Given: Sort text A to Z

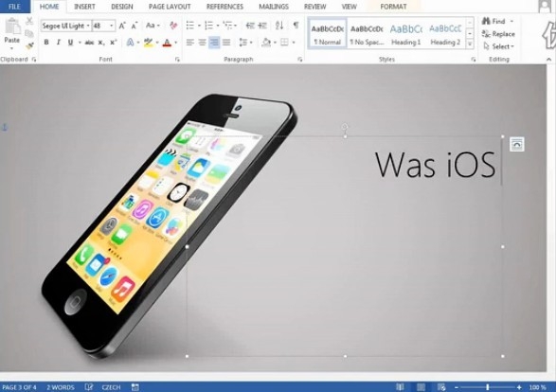Looking at the screenshot, I should [279, 26].
